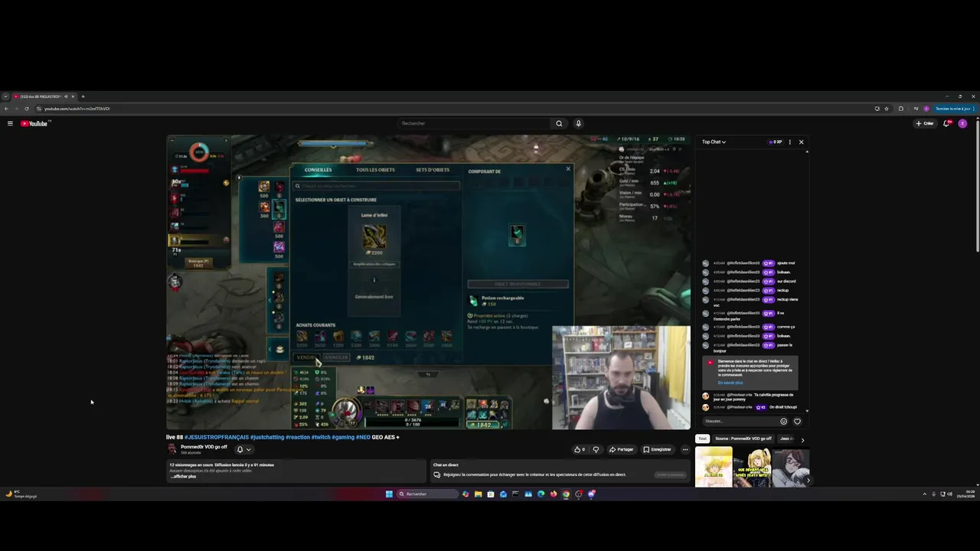
Task: Click the Rechercher search field on YouTube
Action: point(474,123)
